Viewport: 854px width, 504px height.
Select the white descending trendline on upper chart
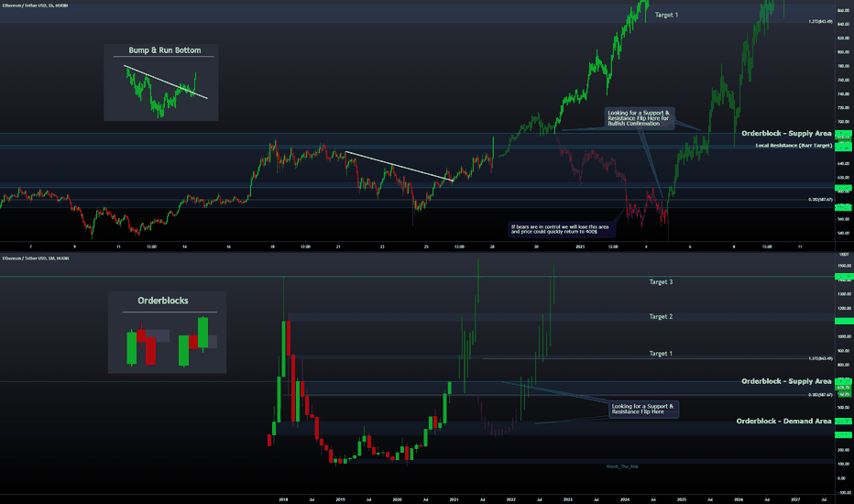click(x=400, y=166)
